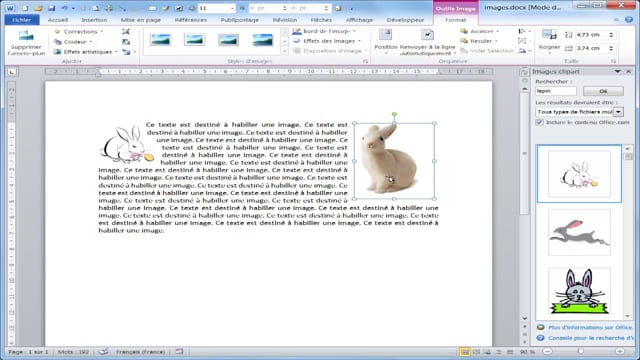Screen dimensions: 640x360
Task: Open the Fichier tab
Action: 22,20
